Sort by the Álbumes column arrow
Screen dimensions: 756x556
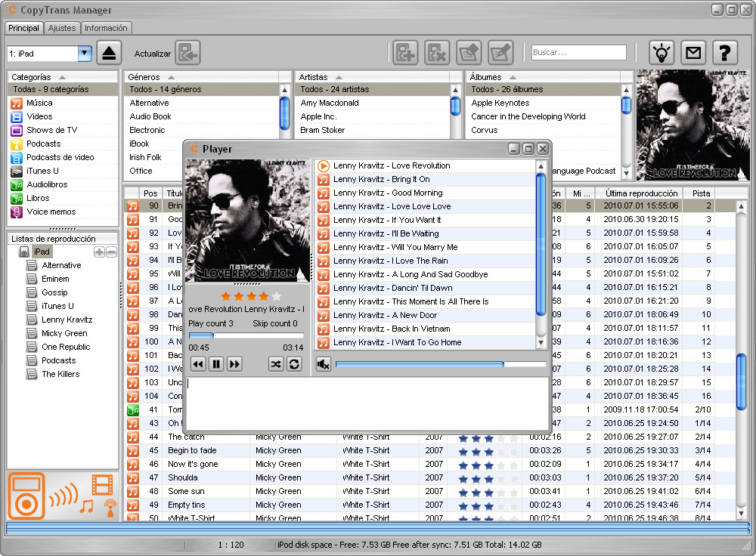click(513, 77)
